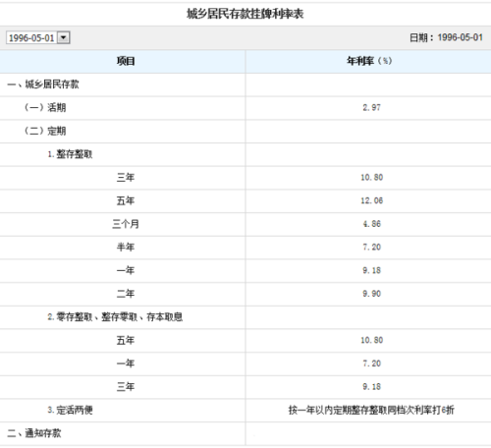Click the 三个月 term row
The height and width of the screenshot is (448, 491).
click(x=245, y=224)
